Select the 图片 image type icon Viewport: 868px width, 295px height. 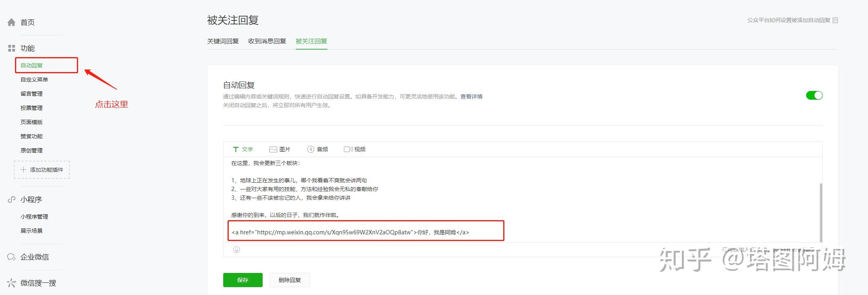point(273,149)
